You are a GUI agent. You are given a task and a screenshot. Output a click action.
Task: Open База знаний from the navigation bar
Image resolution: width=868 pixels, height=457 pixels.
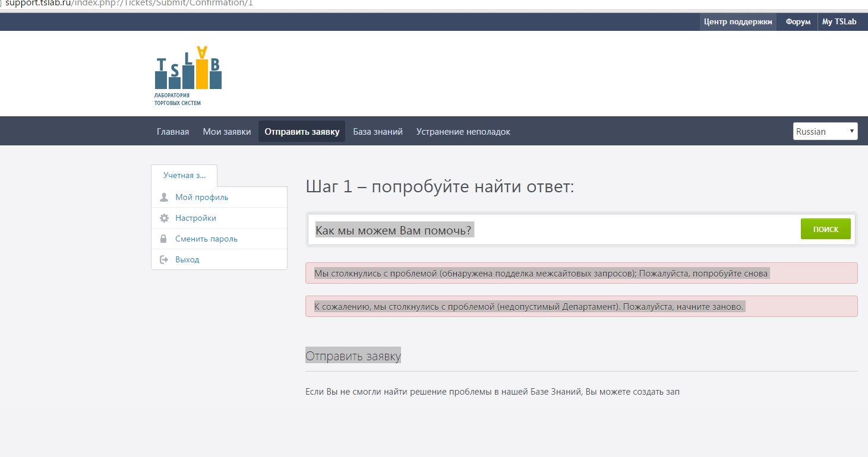[x=378, y=132]
